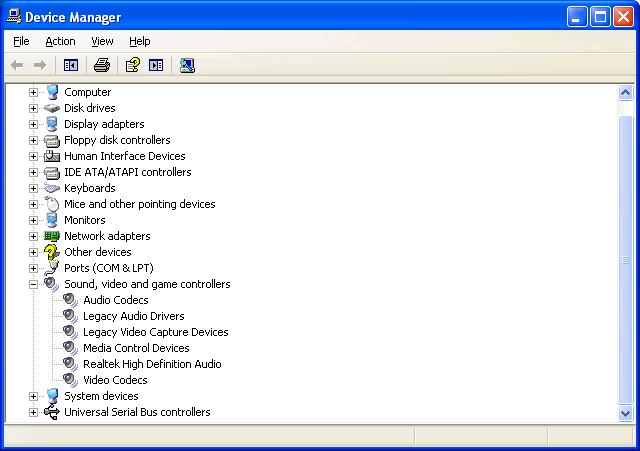Open the View menu
The width and height of the screenshot is (640, 451).
tap(102, 41)
